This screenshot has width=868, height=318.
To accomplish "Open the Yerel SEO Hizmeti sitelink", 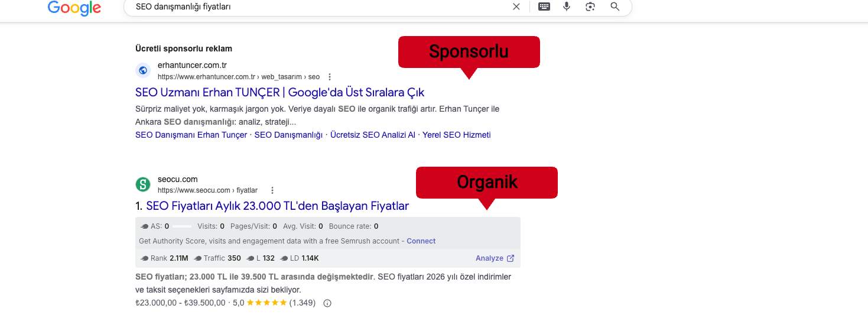I will tap(457, 135).
